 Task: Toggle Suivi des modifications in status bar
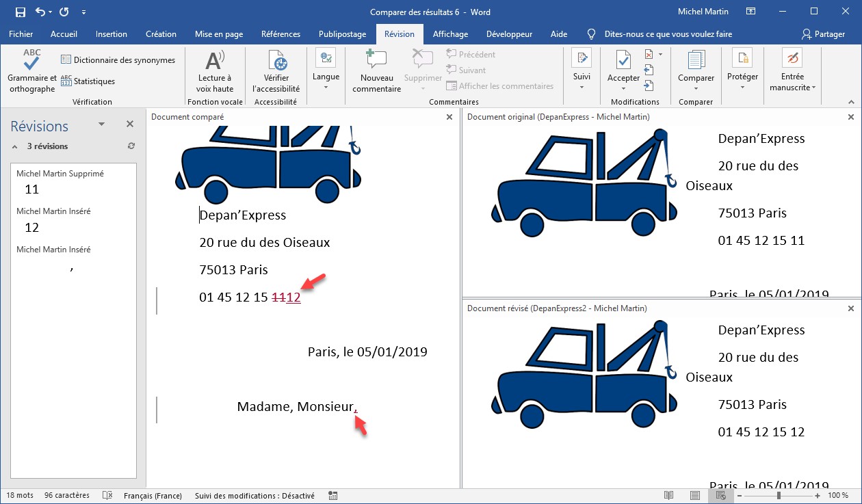point(254,495)
